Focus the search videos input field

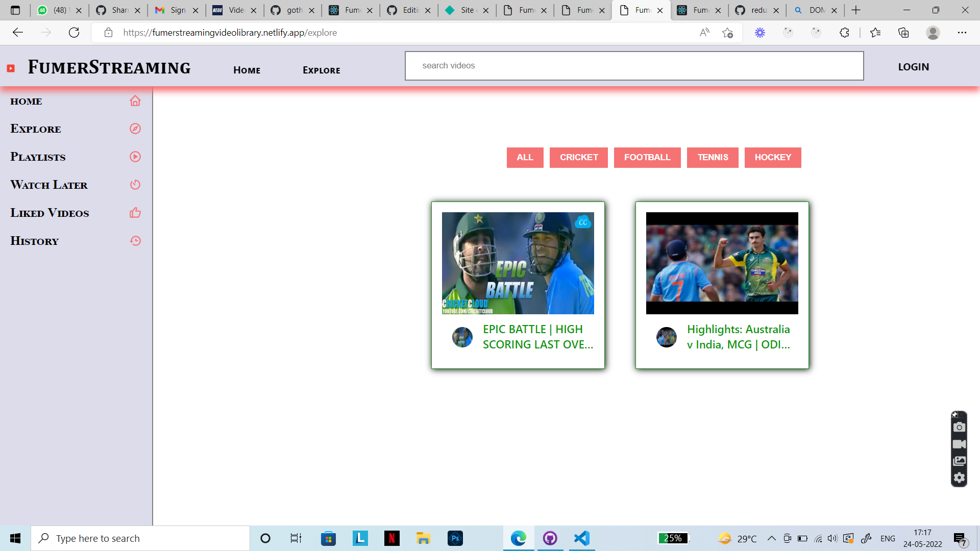634,66
